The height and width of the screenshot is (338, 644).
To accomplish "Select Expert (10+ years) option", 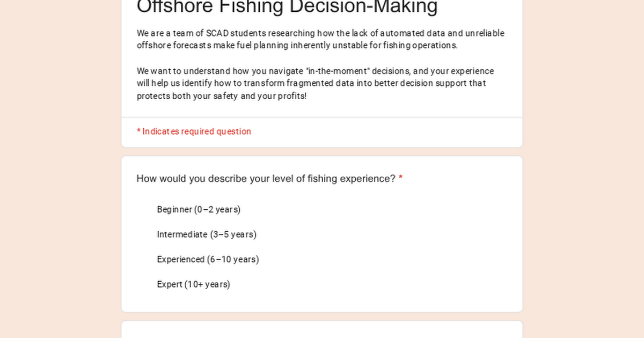I will point(193,284).
